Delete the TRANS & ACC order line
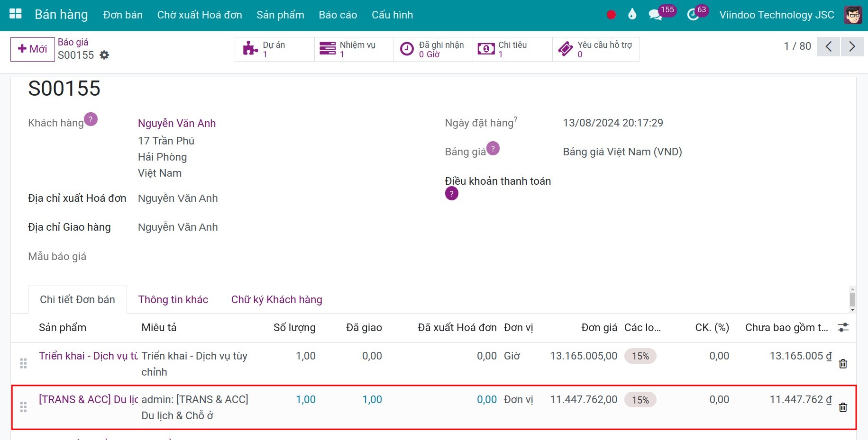Screen dimensions: 868x440 tap(843, 407)
